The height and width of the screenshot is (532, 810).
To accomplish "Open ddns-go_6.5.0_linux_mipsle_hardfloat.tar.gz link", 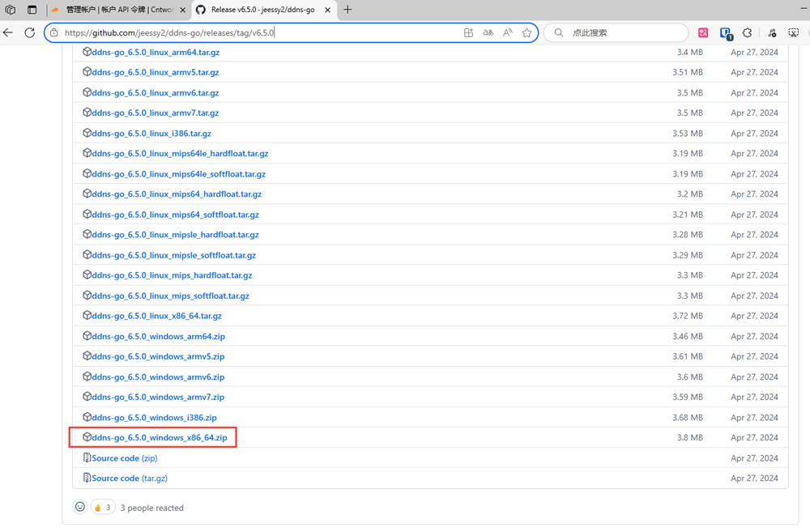I will [x=176, y=235].
